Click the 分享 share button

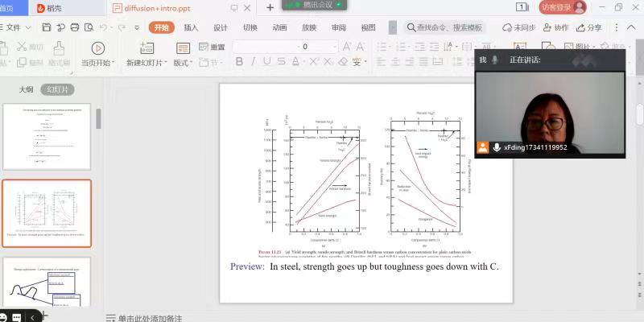point(589,27)
